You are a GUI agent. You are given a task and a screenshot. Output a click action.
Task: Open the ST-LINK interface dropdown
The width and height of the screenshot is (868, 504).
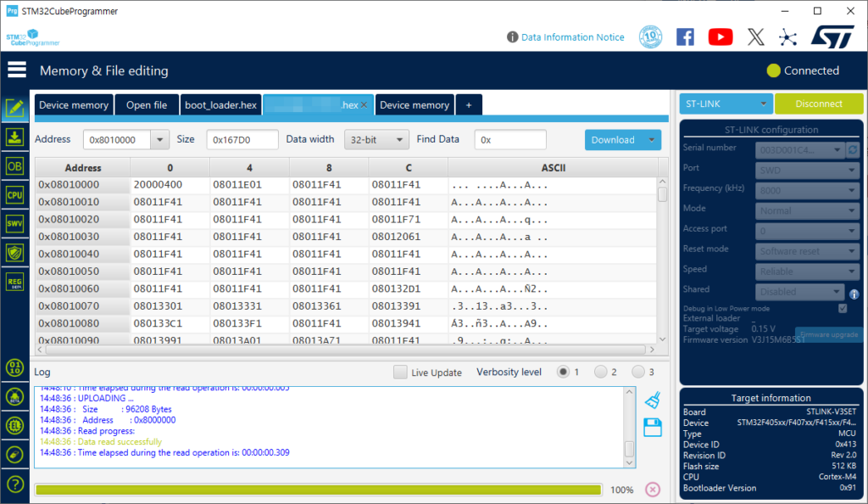click(x=726, y=104)
